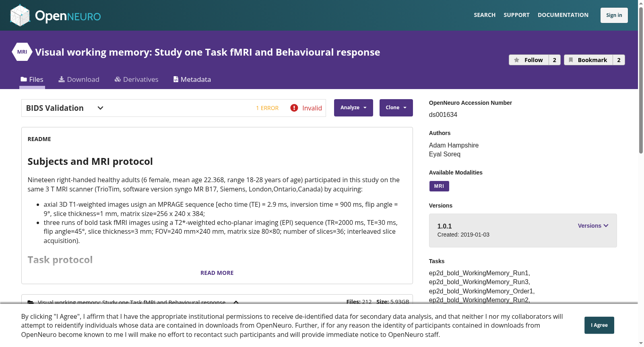Open DOCUMENTATION in top navigation
The width and height of the screenshot is (644, 347).
(x=563, y=15)
